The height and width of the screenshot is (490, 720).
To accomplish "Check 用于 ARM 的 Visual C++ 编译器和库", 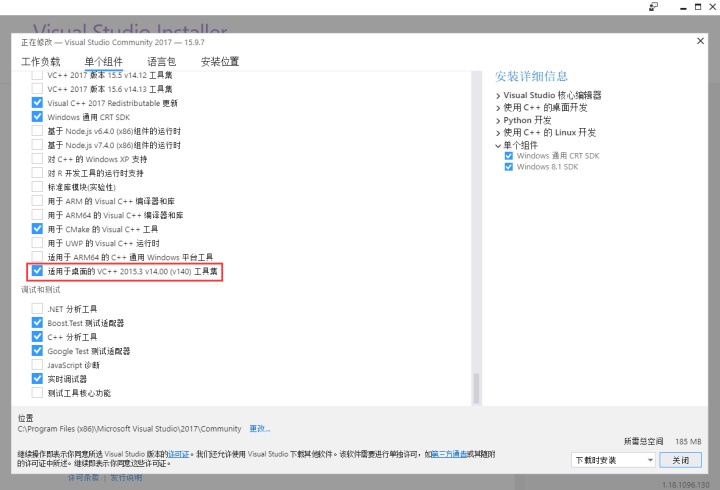I will tap(37, 201).
